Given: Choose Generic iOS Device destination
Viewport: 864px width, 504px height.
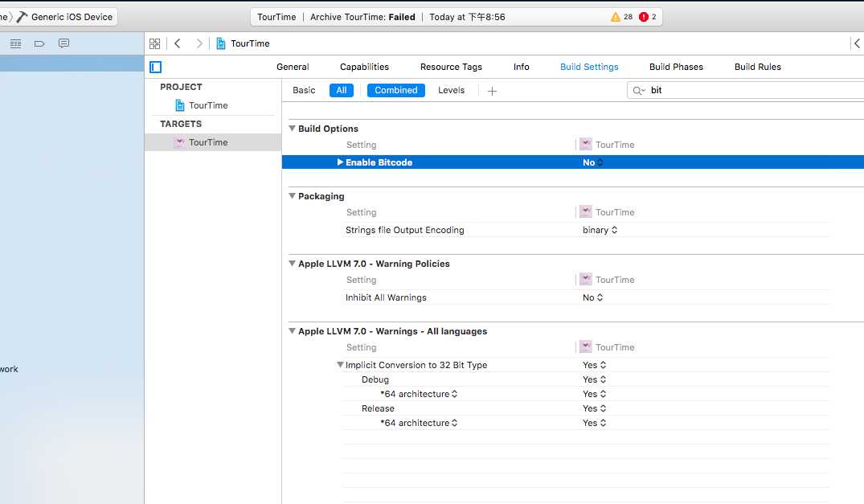Looking at the screenshot, I should (72, 17).
